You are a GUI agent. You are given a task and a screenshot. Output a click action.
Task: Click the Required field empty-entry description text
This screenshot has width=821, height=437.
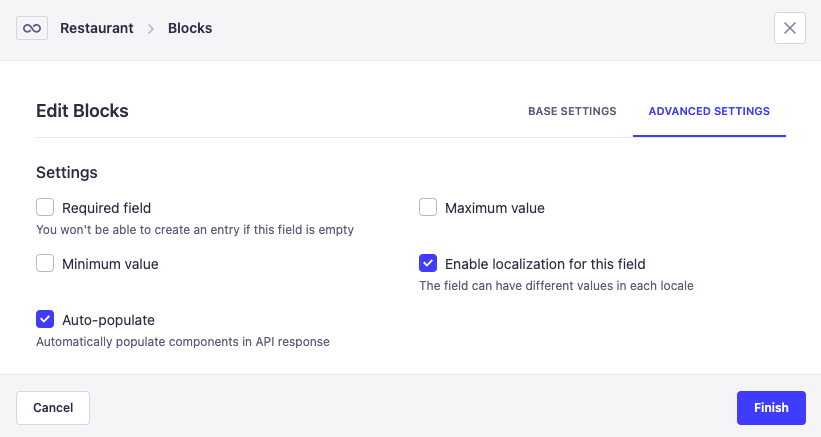pos(195,230)
